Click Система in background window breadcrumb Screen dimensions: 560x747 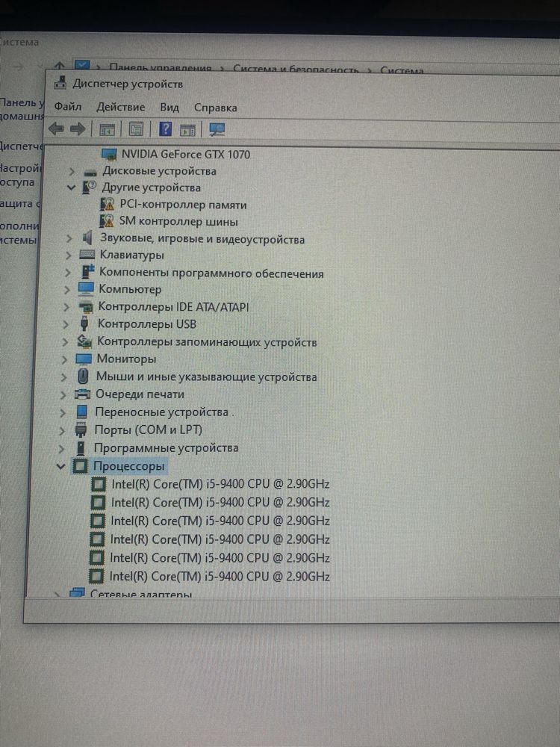402,70
